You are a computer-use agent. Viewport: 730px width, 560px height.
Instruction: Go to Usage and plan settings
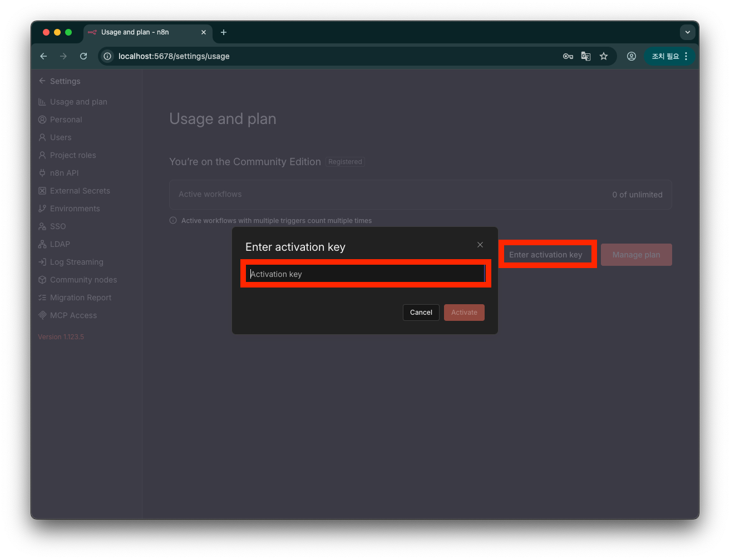pos(78,102)
